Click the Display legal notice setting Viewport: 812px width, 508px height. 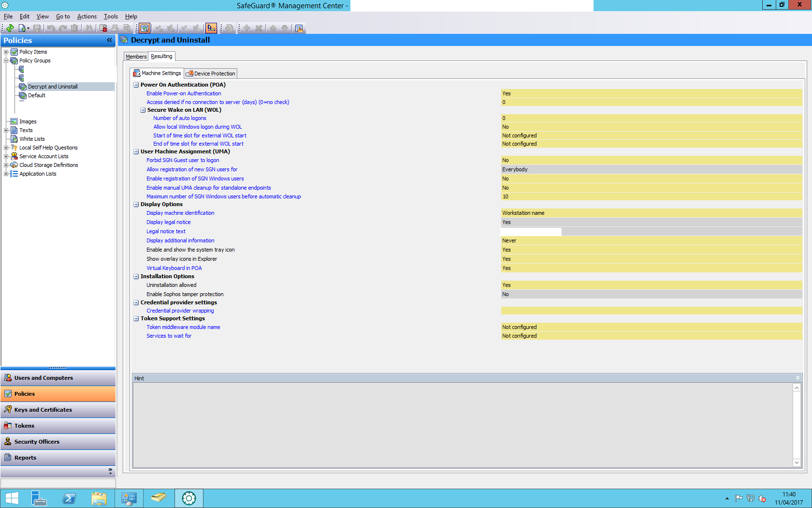[x=169, y=222]
